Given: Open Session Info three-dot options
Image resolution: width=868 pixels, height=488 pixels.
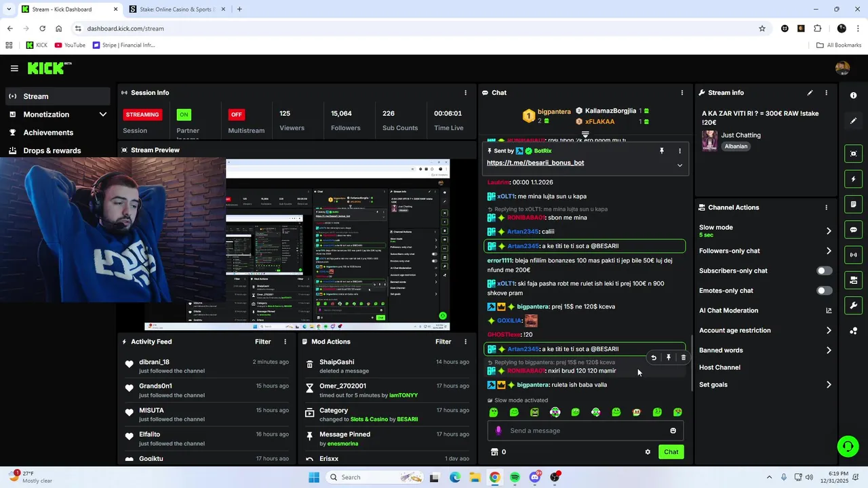Looking at the screenshot, I should 465,93.
